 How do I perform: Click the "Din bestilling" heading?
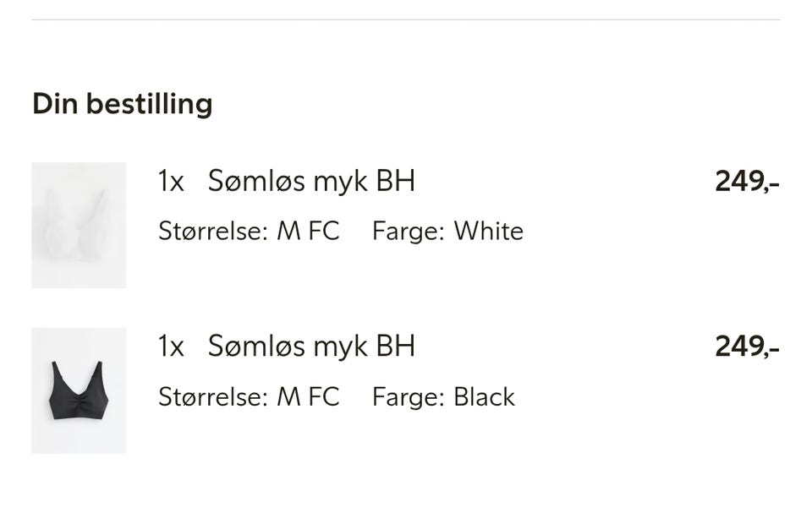tap(122, 104)
